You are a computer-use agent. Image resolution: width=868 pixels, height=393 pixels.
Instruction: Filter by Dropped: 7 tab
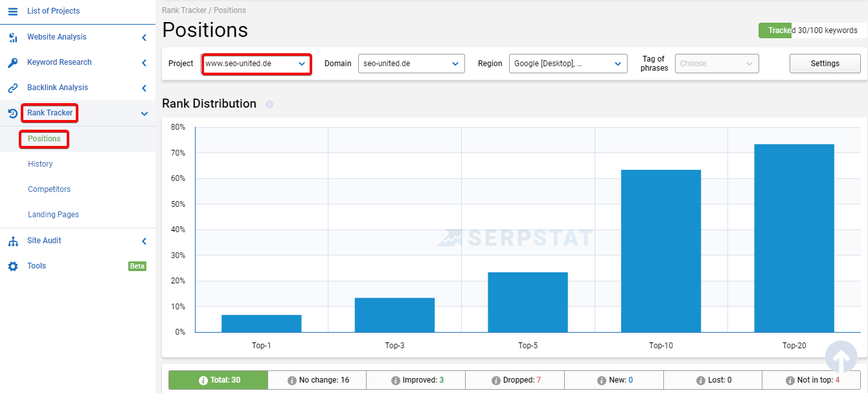(x=515, y=380)
